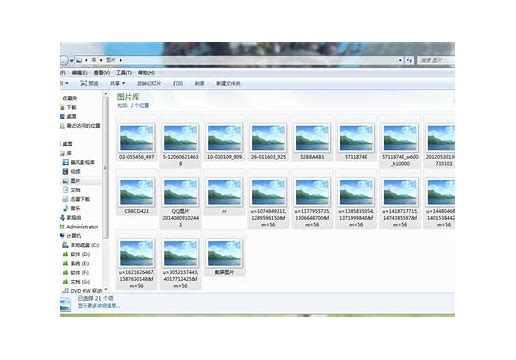Open the 视频 library in the sidebar

pyautogui.click(x=72, y=171)
